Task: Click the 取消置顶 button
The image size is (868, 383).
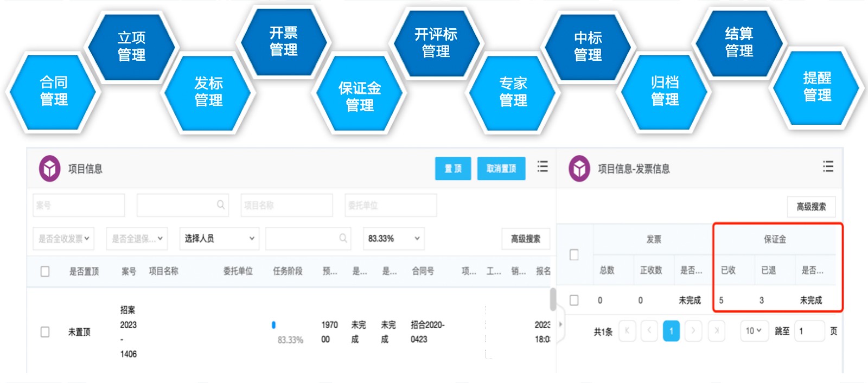Action: point(501,168)
